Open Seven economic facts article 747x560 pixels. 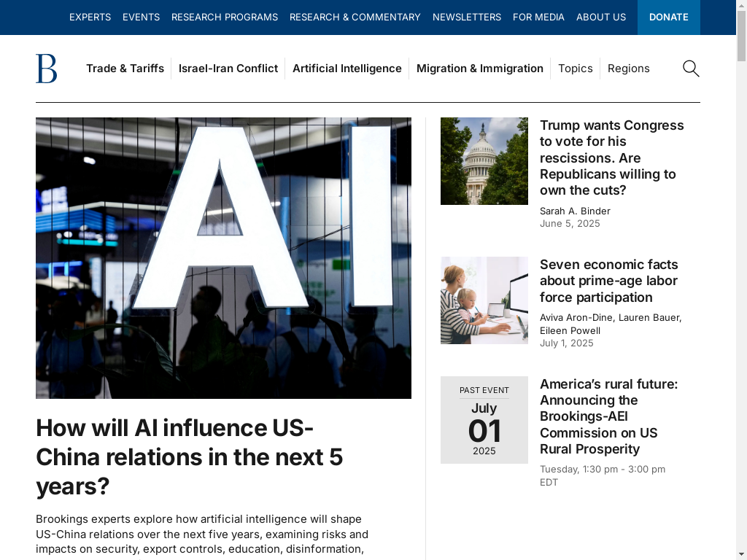(x=609, y=281)
